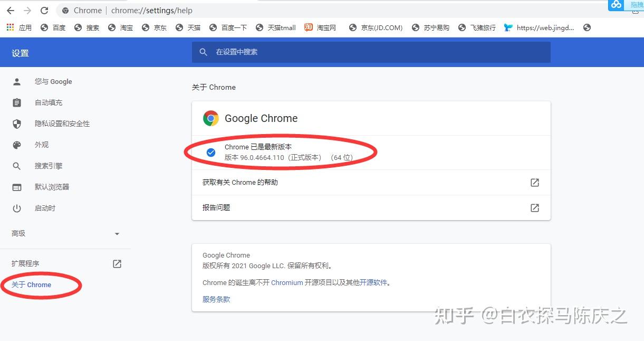Select 关于 Chrome in the sidebar

32,285
